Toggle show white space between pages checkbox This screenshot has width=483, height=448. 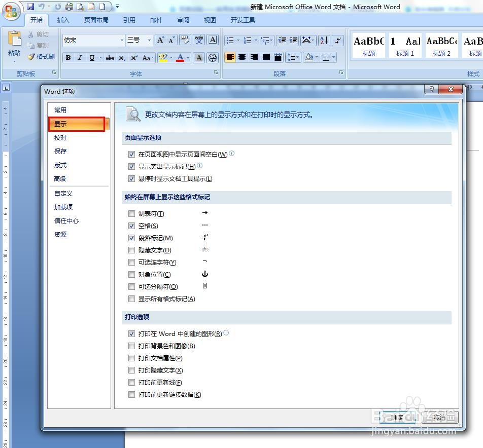pos(131,154)
